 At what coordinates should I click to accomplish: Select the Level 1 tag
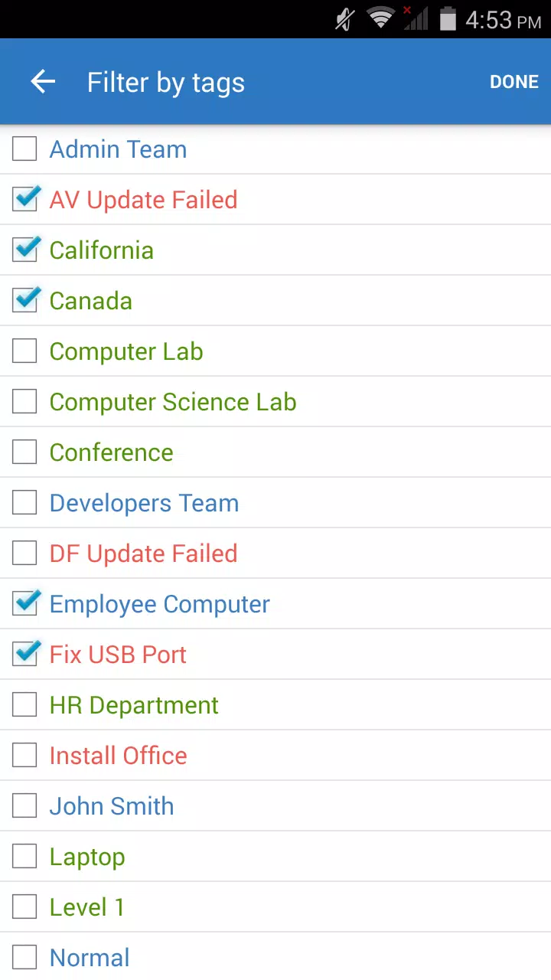[86, 907]
